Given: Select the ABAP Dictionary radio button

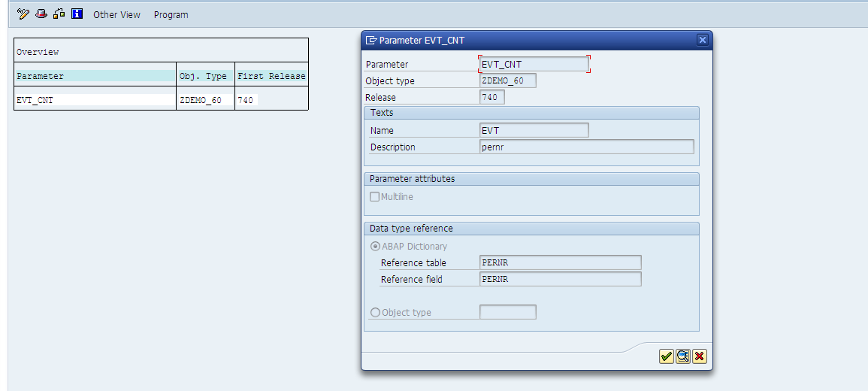Looking at the screenshot, I should [x=375, y=247].
